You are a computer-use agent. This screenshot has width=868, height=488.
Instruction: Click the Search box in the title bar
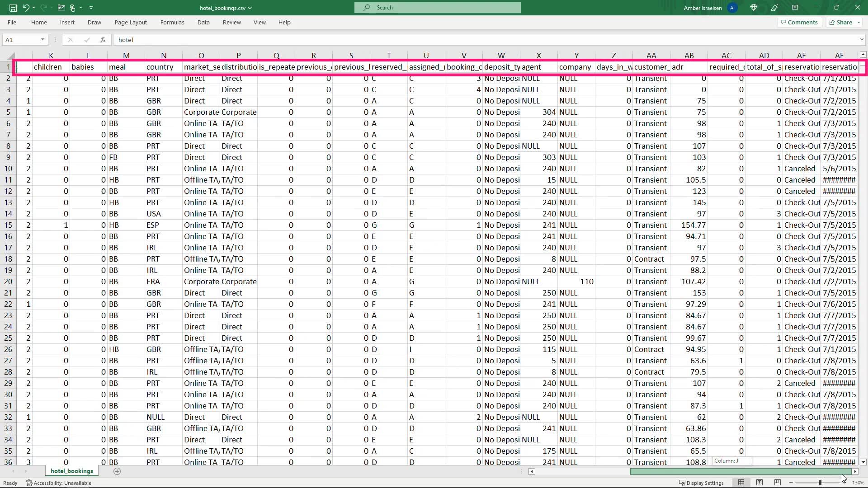(437, 8)
